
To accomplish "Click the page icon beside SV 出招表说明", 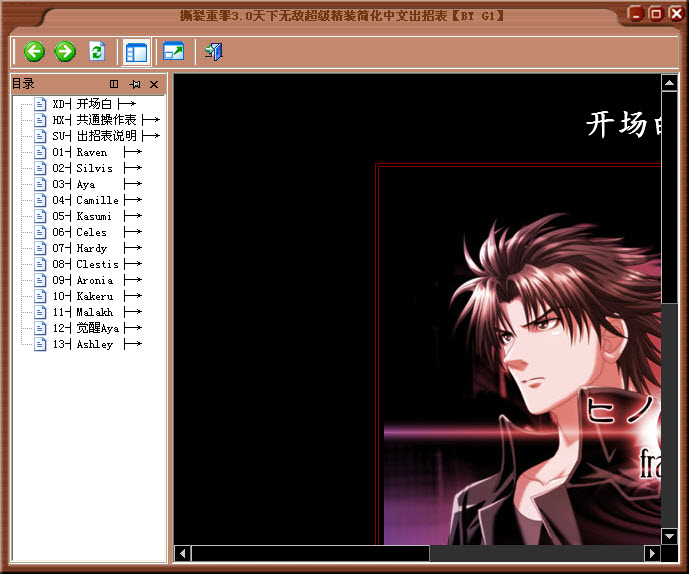I will tap(40, 136).
